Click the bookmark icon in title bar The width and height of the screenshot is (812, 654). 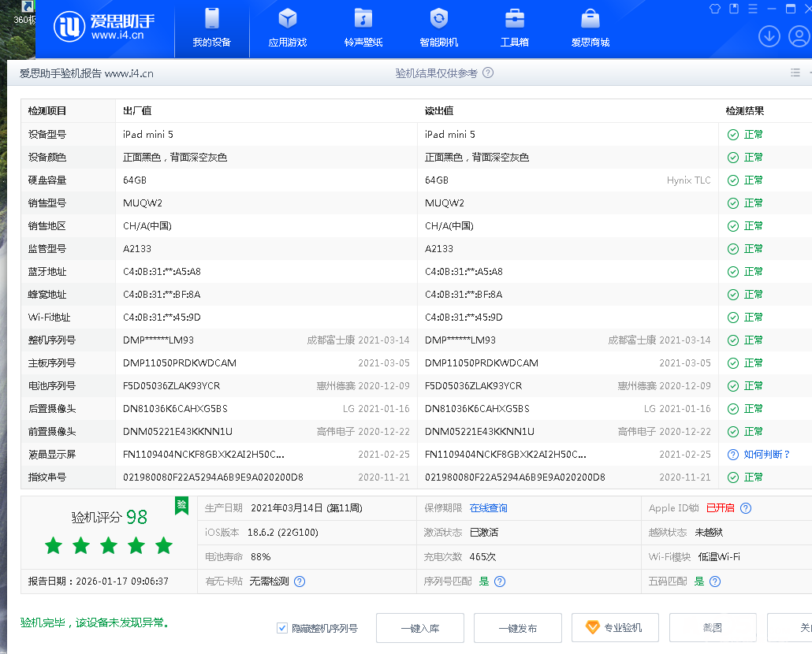[734, 9]
